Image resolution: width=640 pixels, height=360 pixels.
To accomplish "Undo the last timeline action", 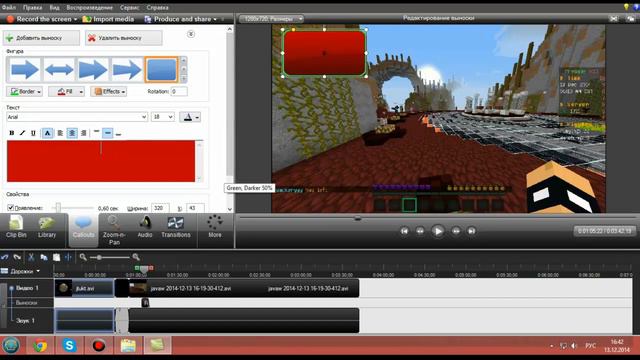I will tap(5, 257).
